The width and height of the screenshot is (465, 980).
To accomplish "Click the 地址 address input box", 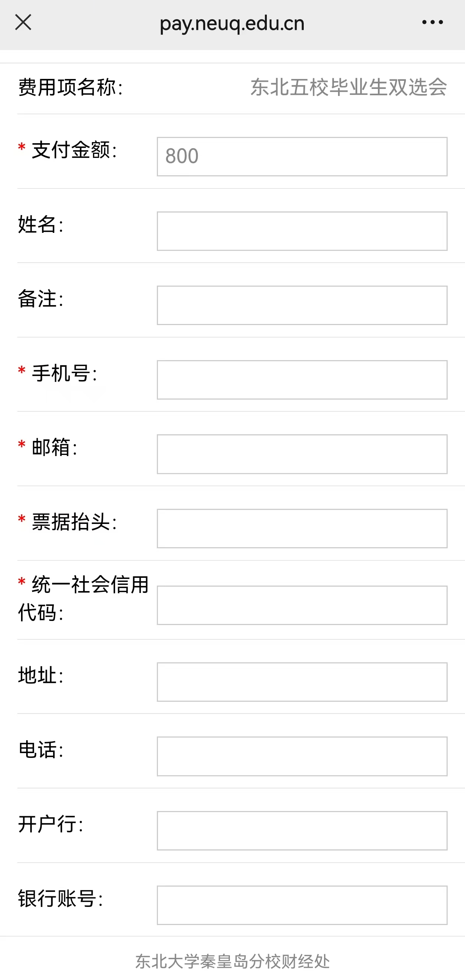I will pyautogui.click(x=302, y=682).
